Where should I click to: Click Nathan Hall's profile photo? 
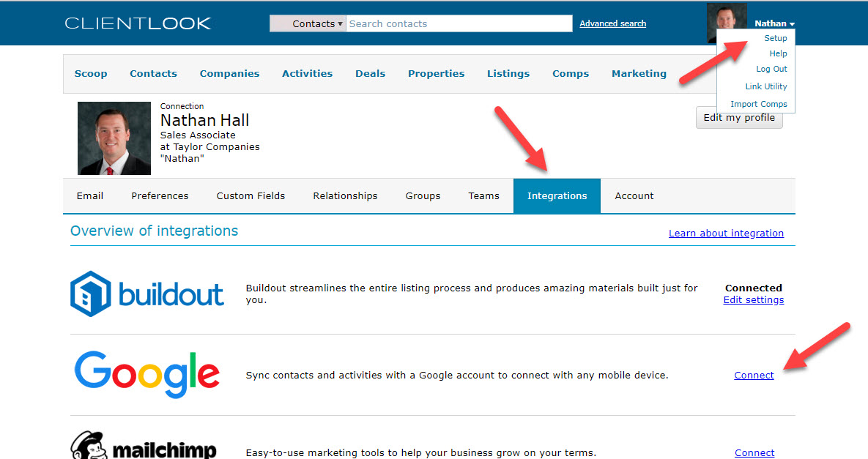click(114, 138)
